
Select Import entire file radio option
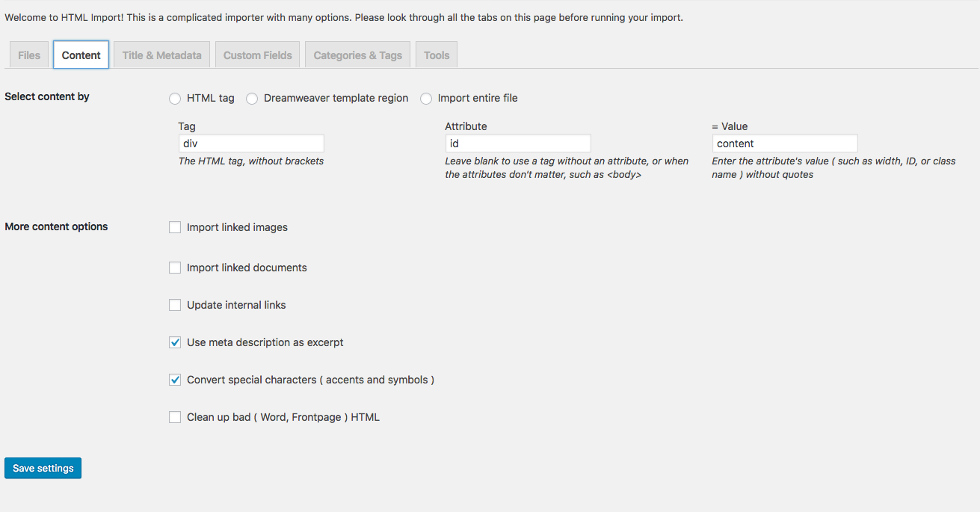point(426,99)
